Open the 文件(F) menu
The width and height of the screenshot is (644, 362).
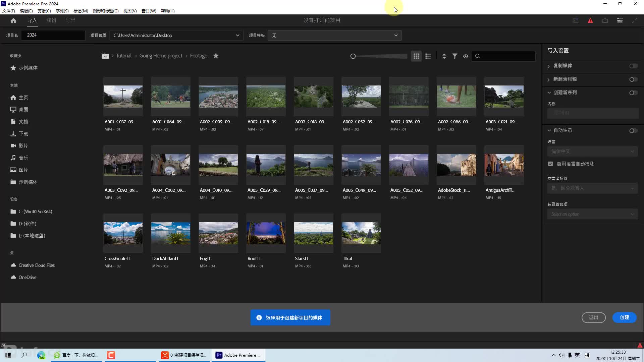[9, 11]
